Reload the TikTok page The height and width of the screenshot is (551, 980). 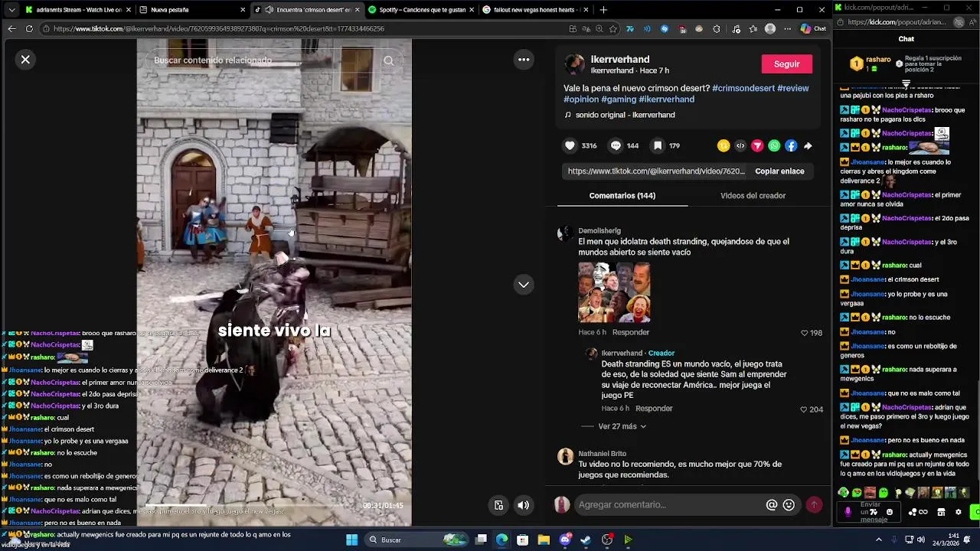coord(29,28)
